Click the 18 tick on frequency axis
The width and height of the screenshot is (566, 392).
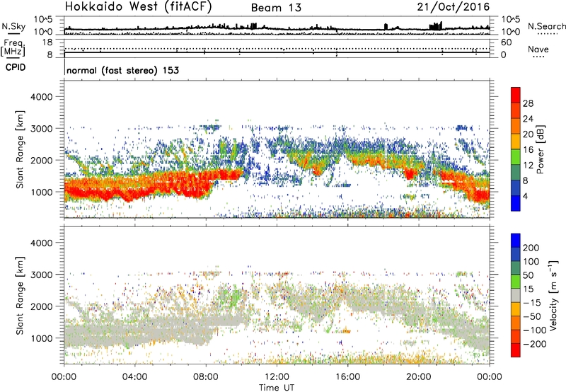coord(47,42)
